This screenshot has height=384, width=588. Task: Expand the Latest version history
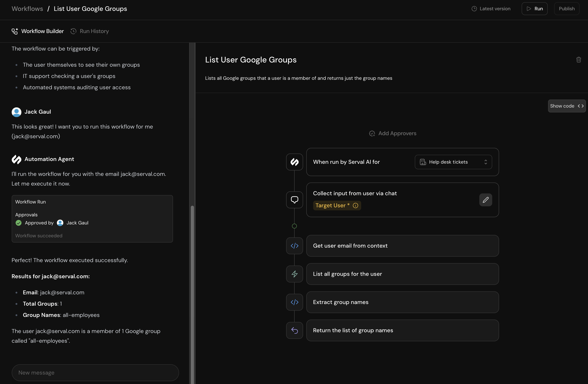pyautogui.click(x=490, y=8)
